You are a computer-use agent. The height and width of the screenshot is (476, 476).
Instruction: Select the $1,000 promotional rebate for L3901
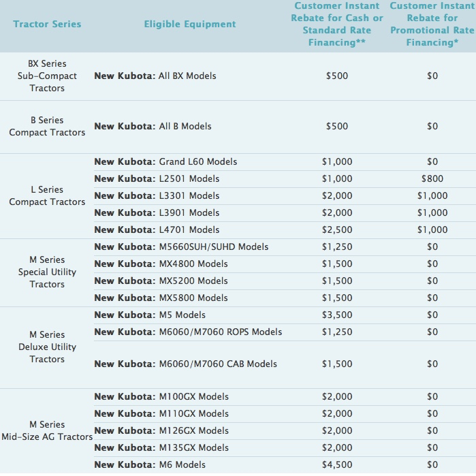click(432, 212)
